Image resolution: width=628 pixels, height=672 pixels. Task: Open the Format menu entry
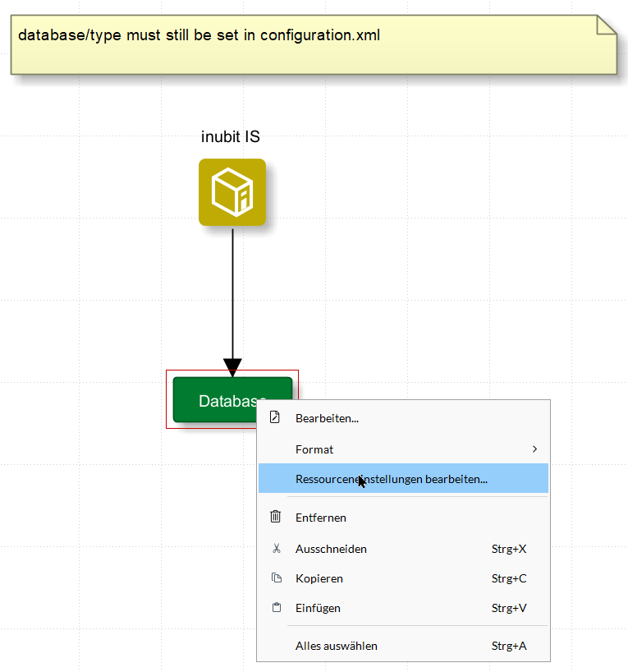pos(314,449)
